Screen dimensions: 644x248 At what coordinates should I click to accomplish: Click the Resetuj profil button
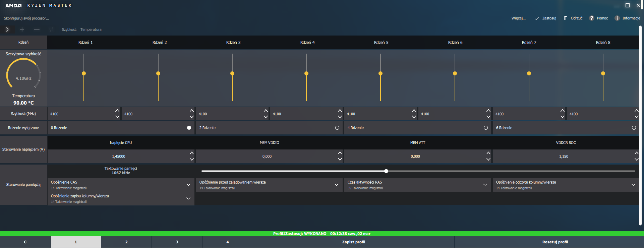[555, 242]
